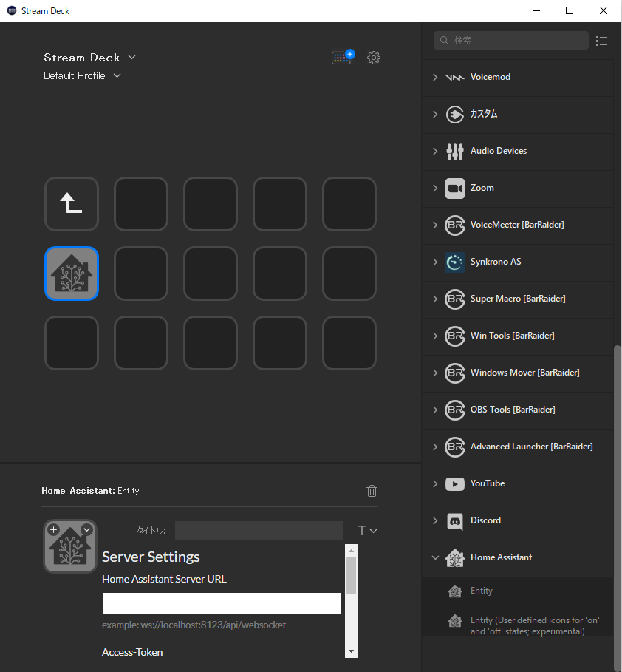Click the Advanced Launcher [BarRaider] label

pos(532,447)
